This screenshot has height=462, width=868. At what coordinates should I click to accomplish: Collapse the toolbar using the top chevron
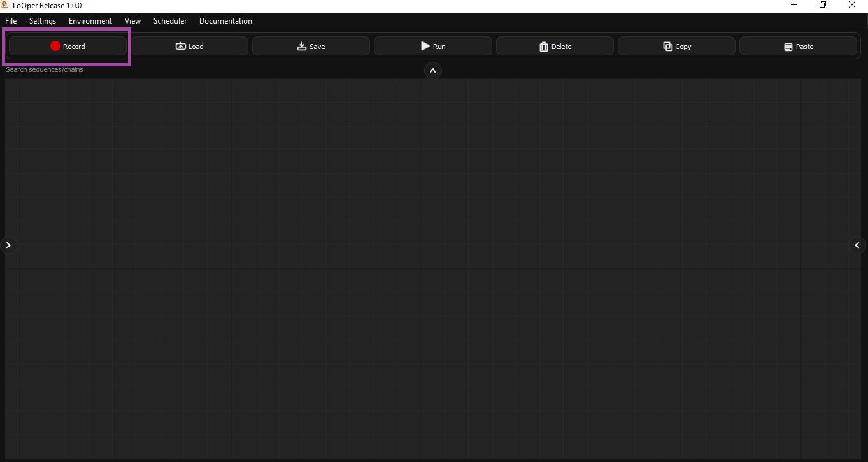coord(432,70)
